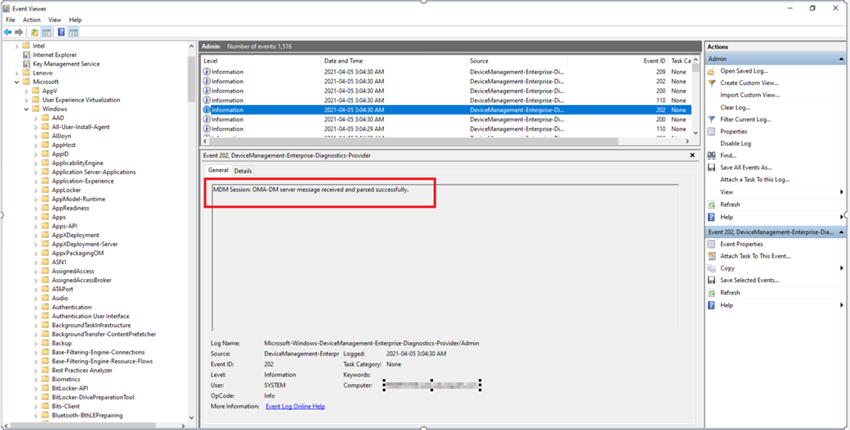Click the Internet Explorer log icon
The height and width of the screenshot is (430, 850).
click(26, 55)
